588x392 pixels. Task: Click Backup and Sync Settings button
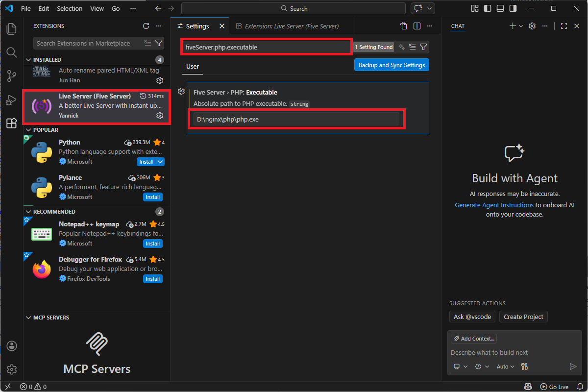point(392,65)
